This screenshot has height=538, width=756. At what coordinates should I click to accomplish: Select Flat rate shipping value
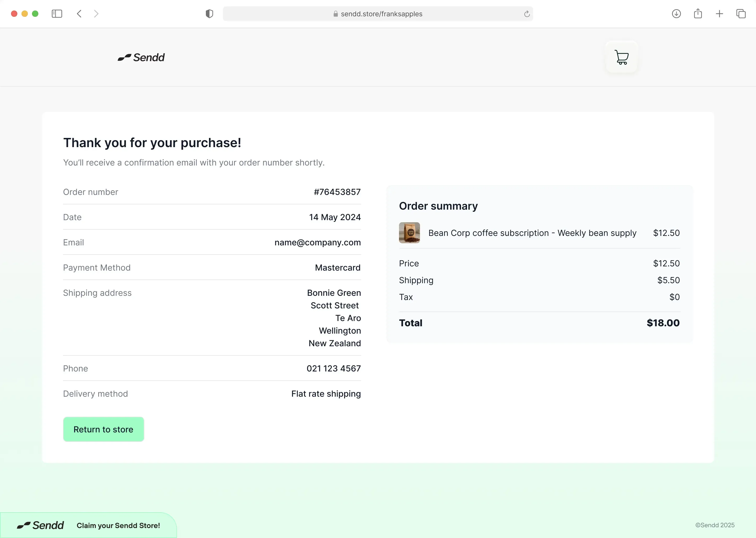click(326, 394)
